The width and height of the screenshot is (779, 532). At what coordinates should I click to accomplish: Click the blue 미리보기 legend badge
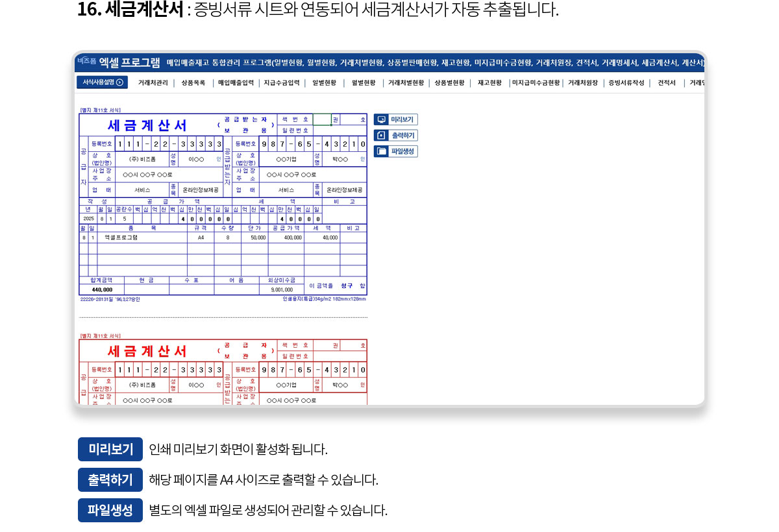pos(110,449)
